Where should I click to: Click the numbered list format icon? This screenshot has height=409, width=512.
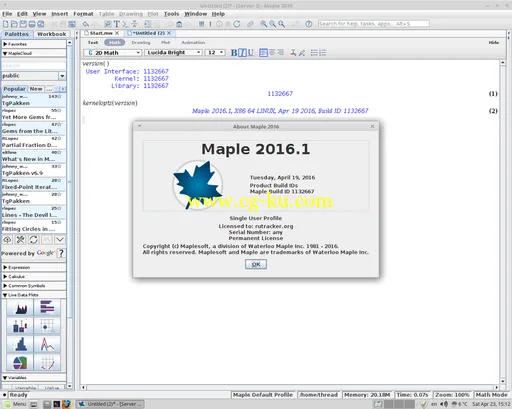pyautogui.click(x=323, y=53)
